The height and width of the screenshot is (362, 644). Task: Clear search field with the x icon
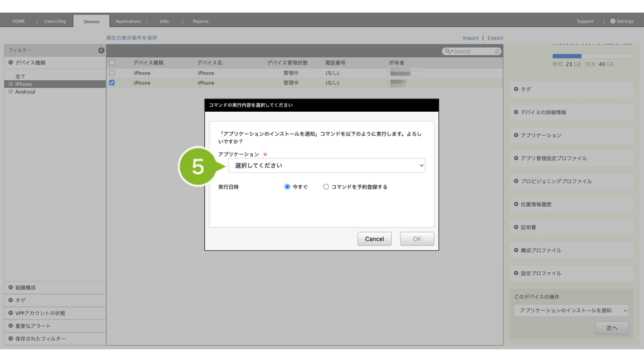[x=497, y=52]
